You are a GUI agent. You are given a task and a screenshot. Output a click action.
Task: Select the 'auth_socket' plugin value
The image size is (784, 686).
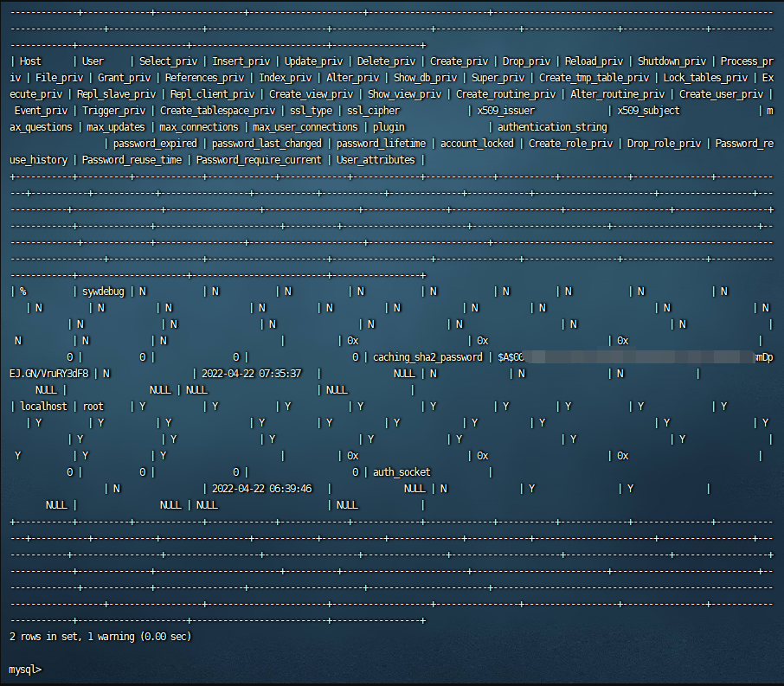[402, 472]
